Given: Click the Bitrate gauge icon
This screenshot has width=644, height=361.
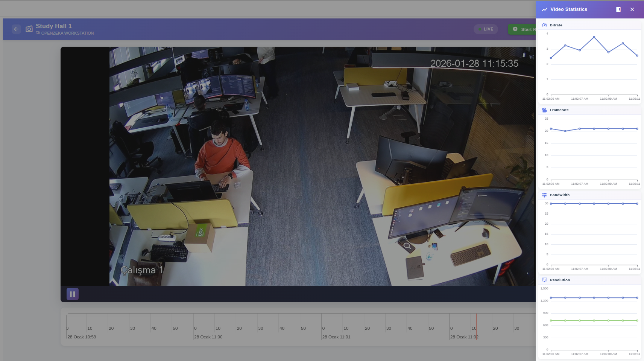Looking at the screenshot, I should [x=544, y=25].
